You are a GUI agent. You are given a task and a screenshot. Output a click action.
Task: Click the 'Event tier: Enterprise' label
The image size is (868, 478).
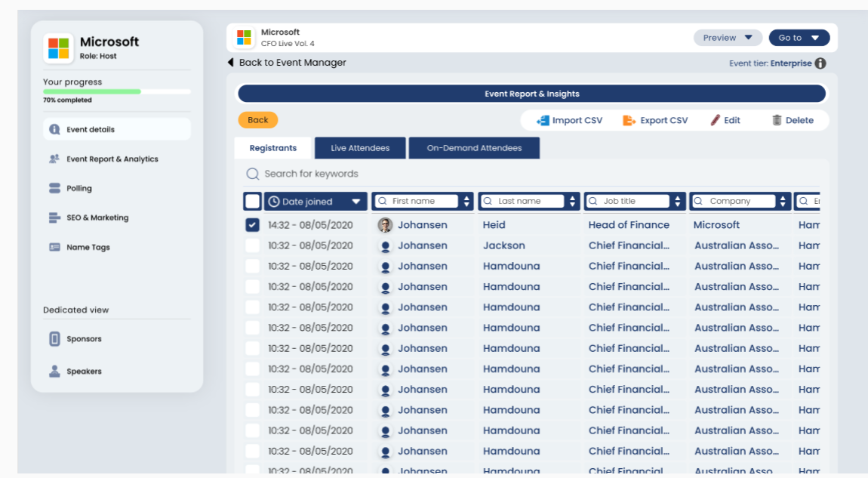771,63
